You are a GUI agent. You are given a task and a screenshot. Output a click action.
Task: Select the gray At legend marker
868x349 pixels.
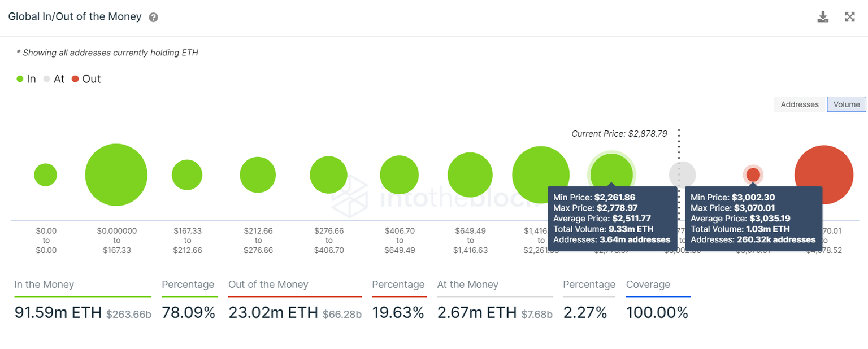(x=47, y=79)
